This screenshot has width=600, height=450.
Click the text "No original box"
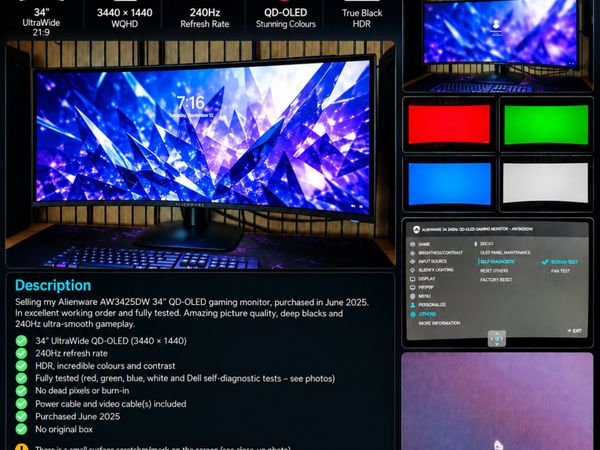click(x=64, y=429)
